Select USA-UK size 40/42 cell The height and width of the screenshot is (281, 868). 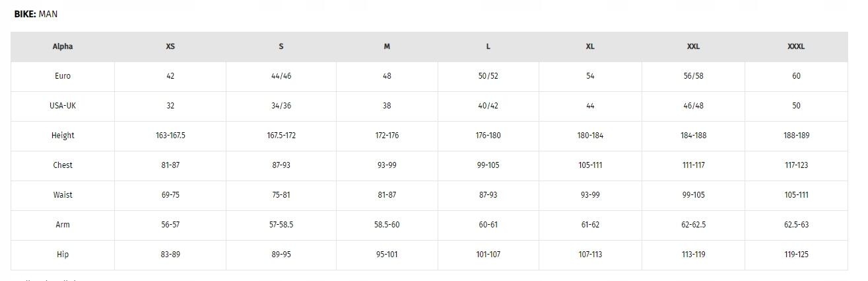pyautogui.click(x=488, y=106)
